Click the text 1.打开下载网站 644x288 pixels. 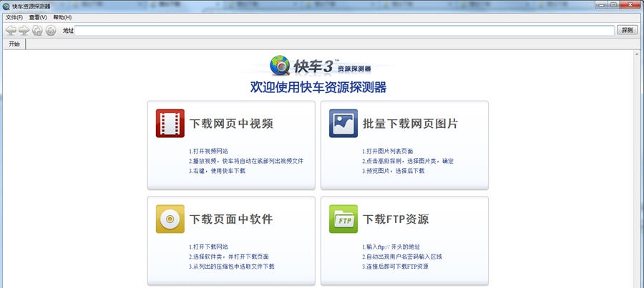pyautogui.click(x=208, y=247)
